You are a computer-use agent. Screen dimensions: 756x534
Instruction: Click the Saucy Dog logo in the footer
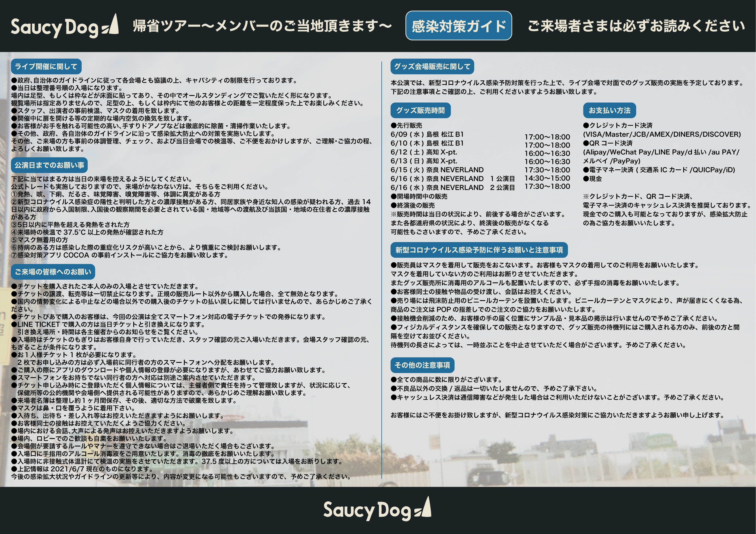coord(377,509)
